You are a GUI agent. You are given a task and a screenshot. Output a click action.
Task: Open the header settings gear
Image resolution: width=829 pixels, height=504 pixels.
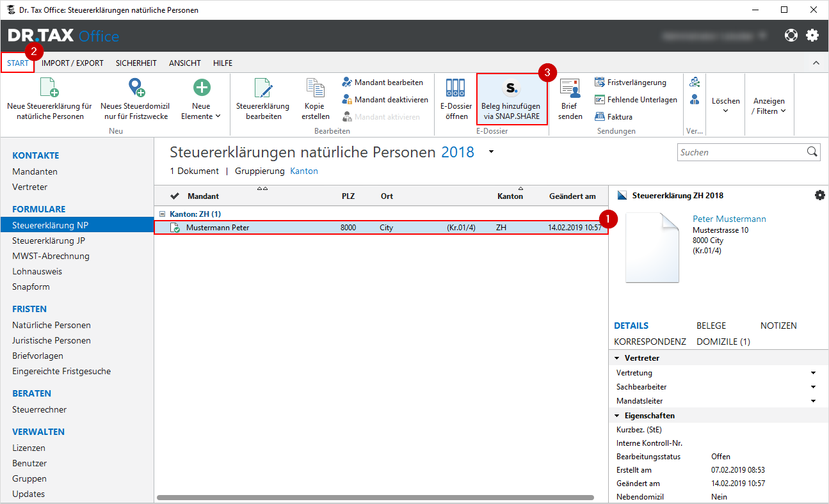pyautogui.click(x=812, y=35)
